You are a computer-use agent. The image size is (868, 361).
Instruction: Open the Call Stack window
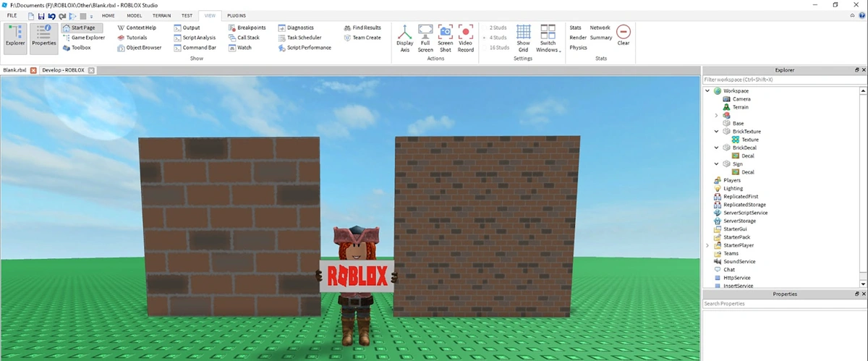pyautogui.click(x=244, y=38)
